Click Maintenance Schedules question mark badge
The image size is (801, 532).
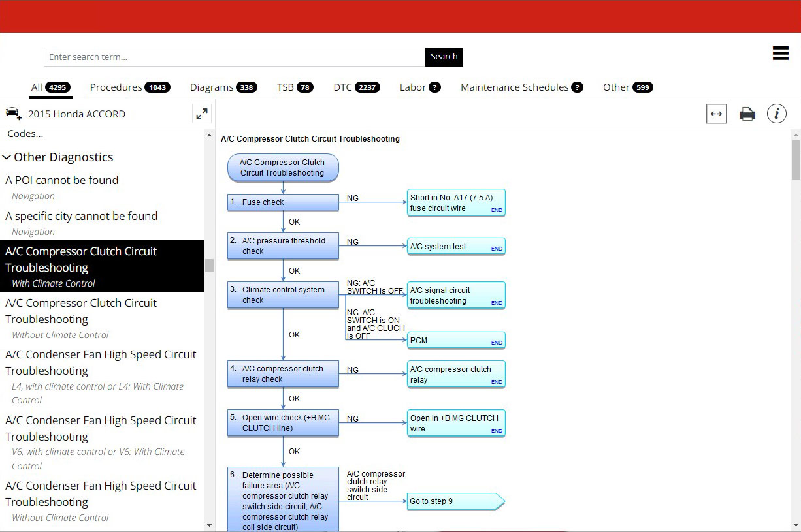pos(577,87)
